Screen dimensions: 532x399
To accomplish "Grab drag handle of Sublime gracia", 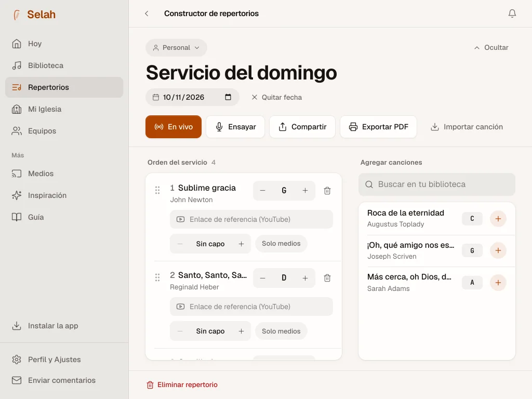I will pyautogui.click(x=157, y=190).
